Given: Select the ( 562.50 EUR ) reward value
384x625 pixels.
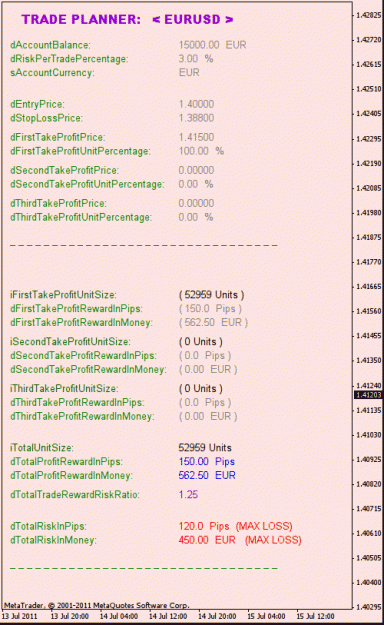Looking at the screenshot, I should tap(213, 322).
